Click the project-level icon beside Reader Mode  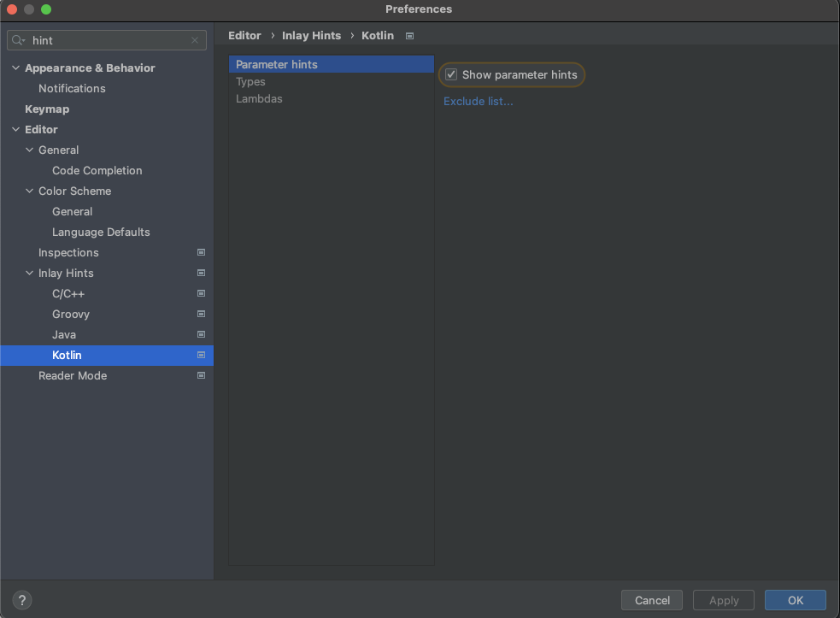click(202, 376)
